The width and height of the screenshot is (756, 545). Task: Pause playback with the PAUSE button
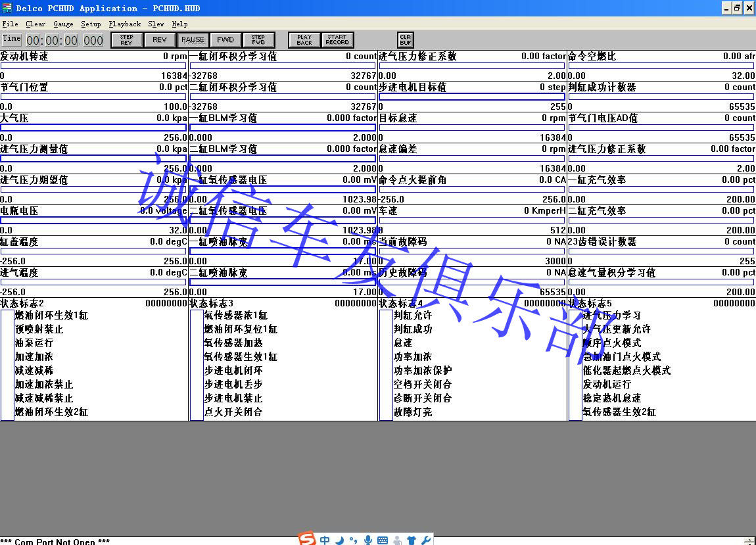(x=193, y=39)
